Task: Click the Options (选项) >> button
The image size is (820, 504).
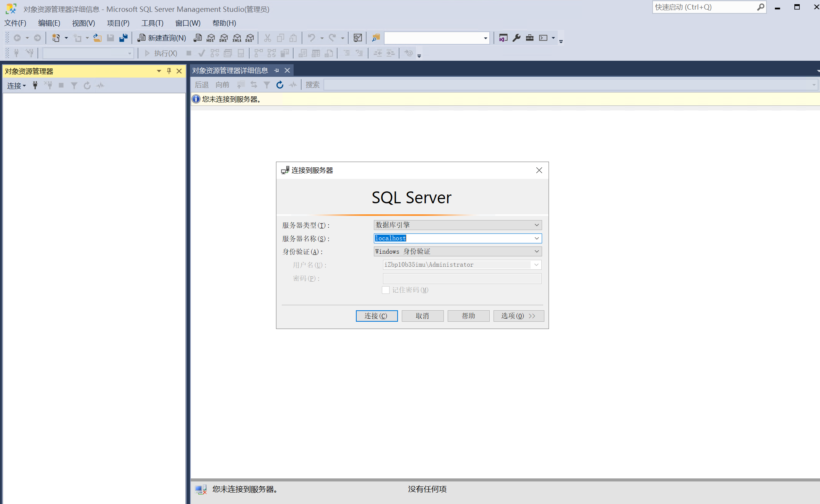Action: click(518, 316)
